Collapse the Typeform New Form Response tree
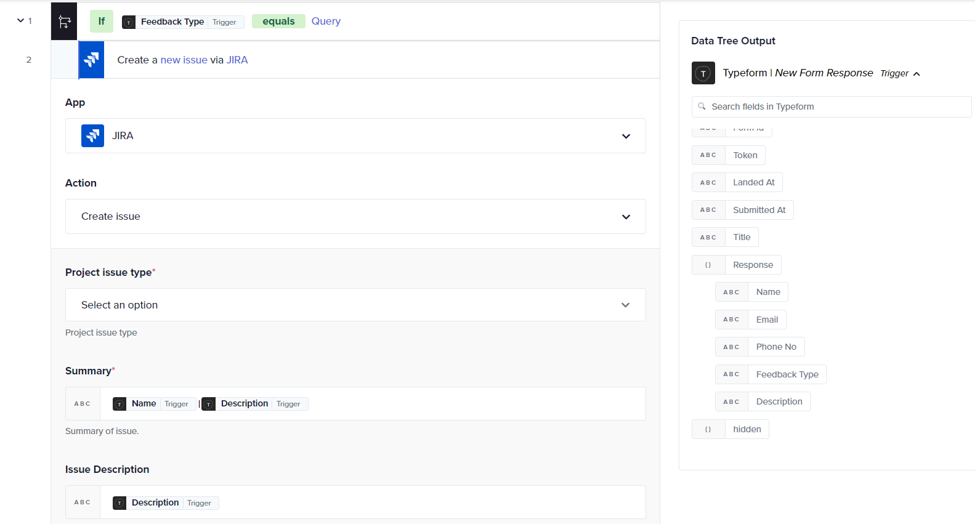This screenshot has width=980, height=524. point(917,74)
